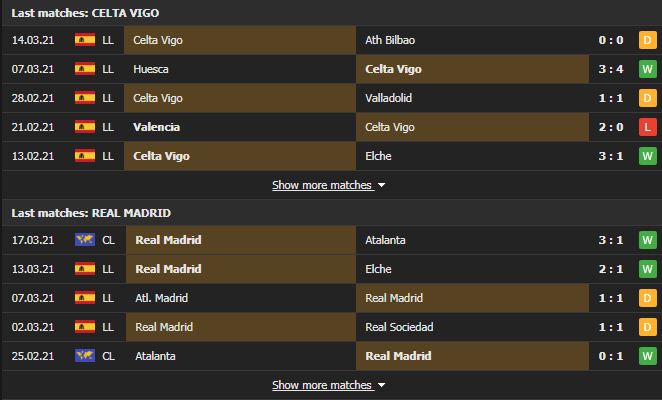662x400 pixels.
Task: Click the Last matches: REAL MADRID header
Action: coord(91,213)
